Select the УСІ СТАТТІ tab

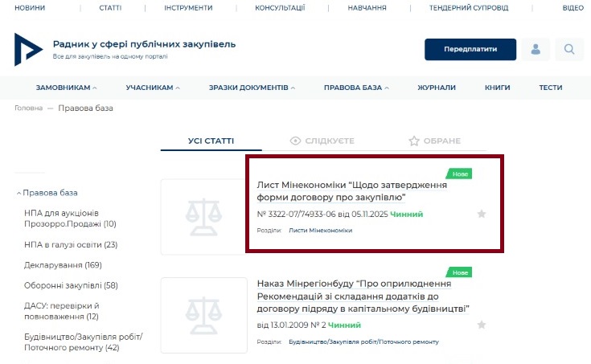211,141
